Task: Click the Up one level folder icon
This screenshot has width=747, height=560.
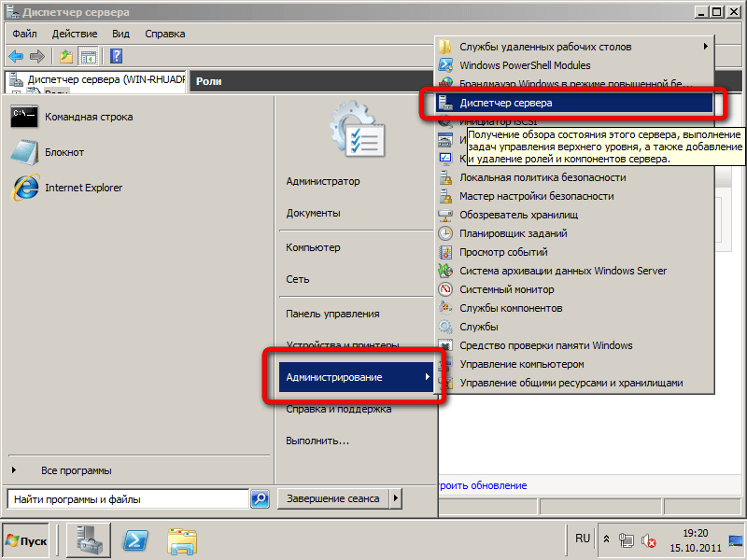Action: pos(66,57)
